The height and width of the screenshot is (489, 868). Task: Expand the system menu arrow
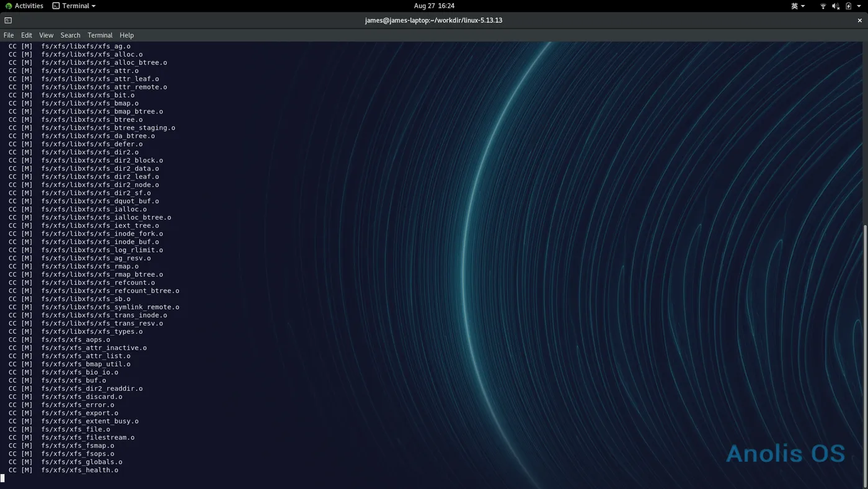(859, 6)
